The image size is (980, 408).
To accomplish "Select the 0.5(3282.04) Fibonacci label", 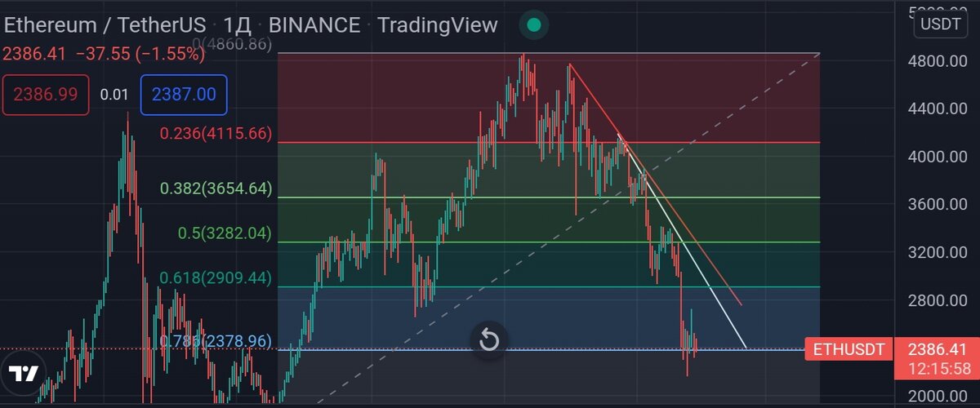I will [225, 233].
